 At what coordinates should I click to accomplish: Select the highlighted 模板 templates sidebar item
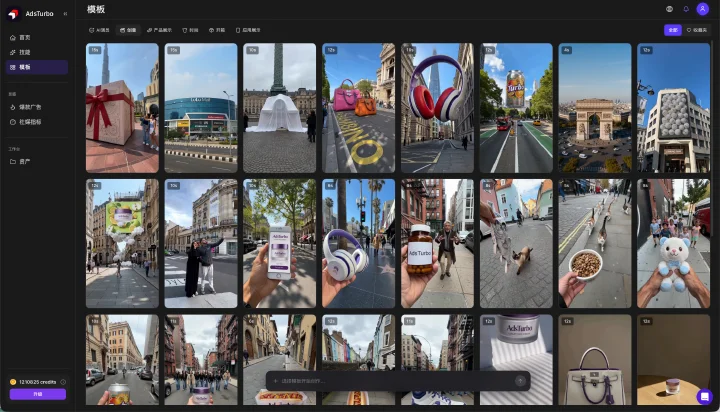(37, 67)
